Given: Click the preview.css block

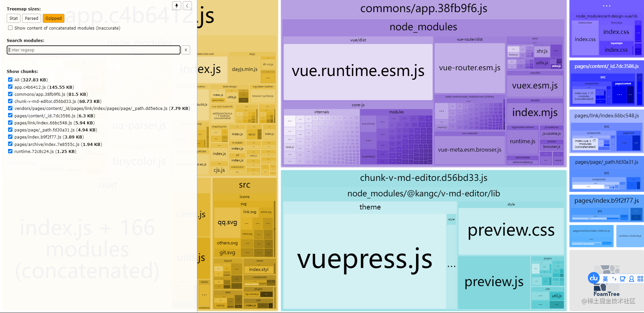Looking at the screenshot, I should 511,231.
